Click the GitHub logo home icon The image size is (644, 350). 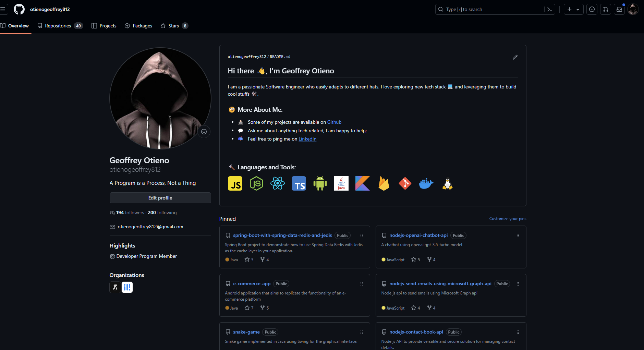click(x=19, y=9)
